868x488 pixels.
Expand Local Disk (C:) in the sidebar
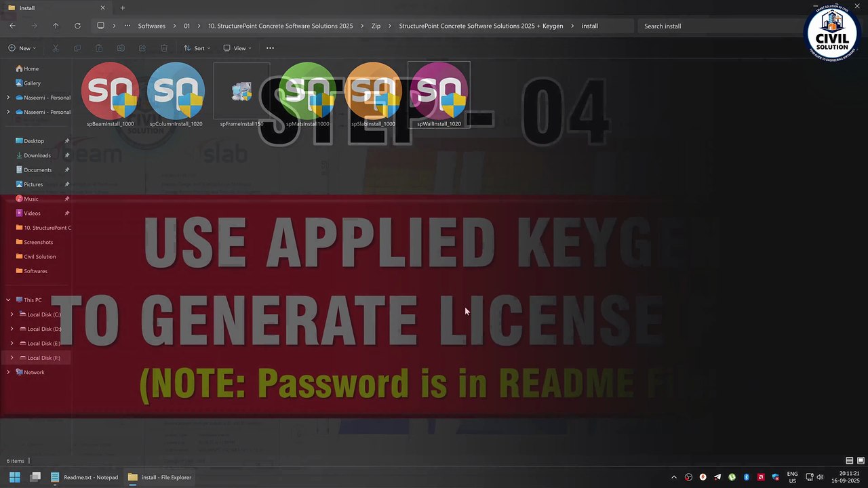(12, 314)
